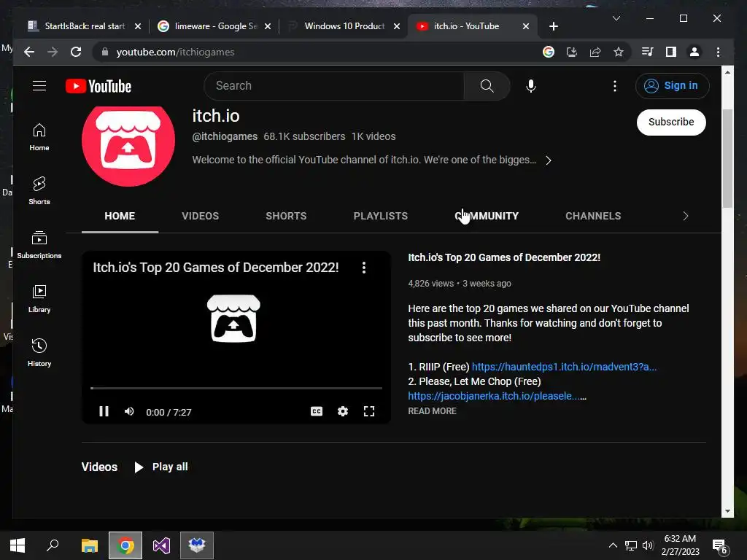Click the search magnifier button
The width and height of the screenshot is (747, 560).
487,86
